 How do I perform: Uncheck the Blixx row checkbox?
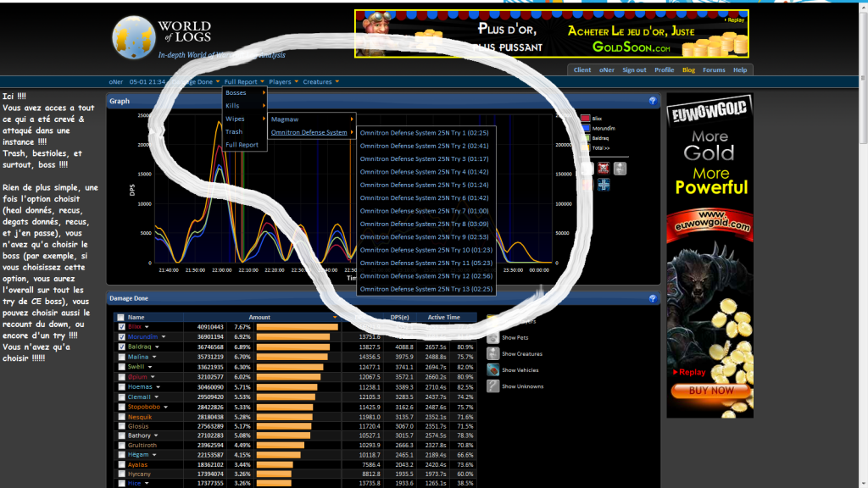pos(122,327)
